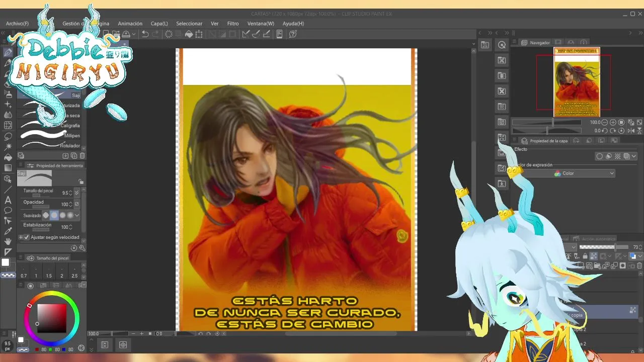The height and width of the screenshot is (362, 644).
Task: Open the Capa(L) menu
Action: [x=159, y=24]
